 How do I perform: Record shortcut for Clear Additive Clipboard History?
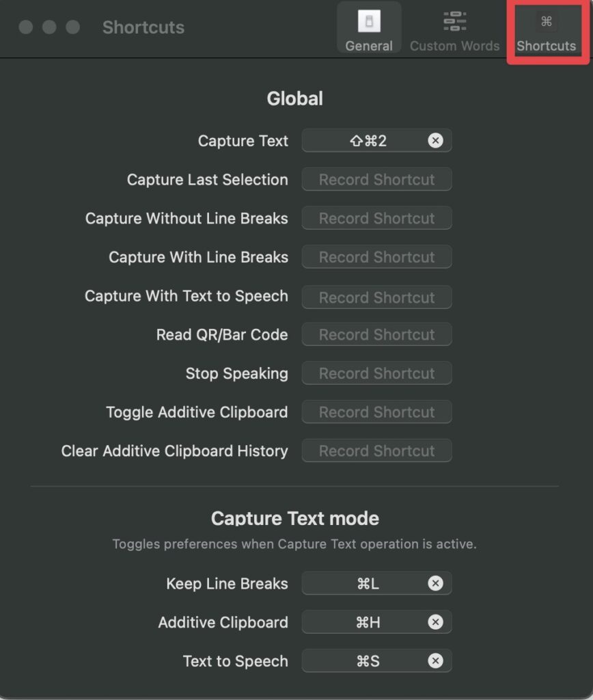[376, 451]
